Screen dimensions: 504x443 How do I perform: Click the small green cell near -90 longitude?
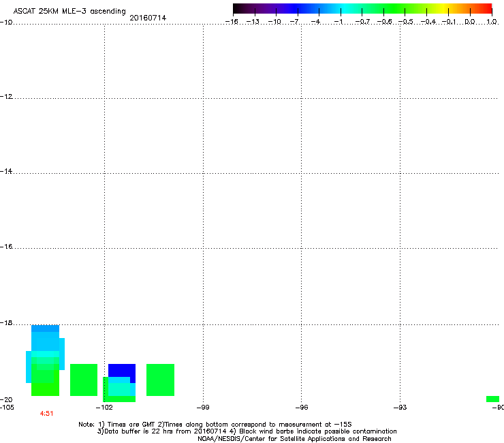tap(492, 399)
